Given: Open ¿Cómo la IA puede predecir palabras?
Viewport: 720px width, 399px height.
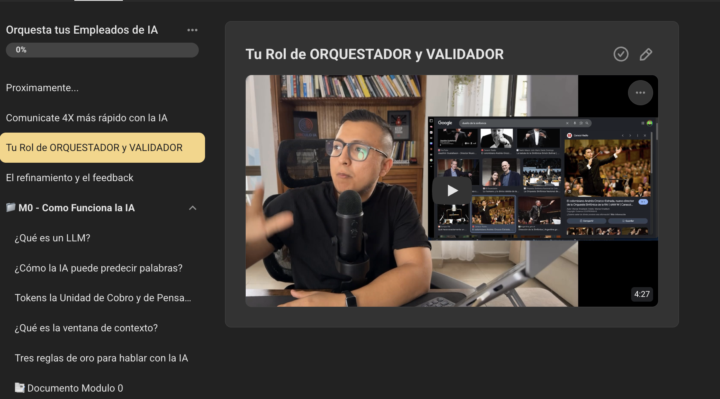Looking at the screenshot, I should [x=98, y=268].
